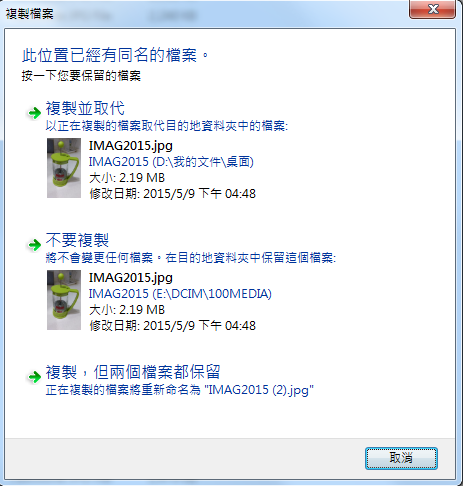The image size is (463, 486).
Task: Click the 取消 button
Action: click(x=401, y=458)
